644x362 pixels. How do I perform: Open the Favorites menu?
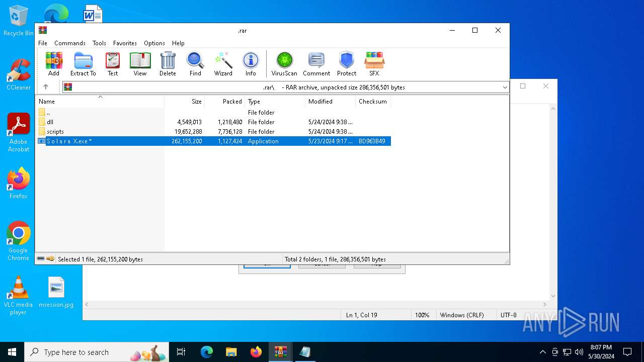tap(125, 43)
